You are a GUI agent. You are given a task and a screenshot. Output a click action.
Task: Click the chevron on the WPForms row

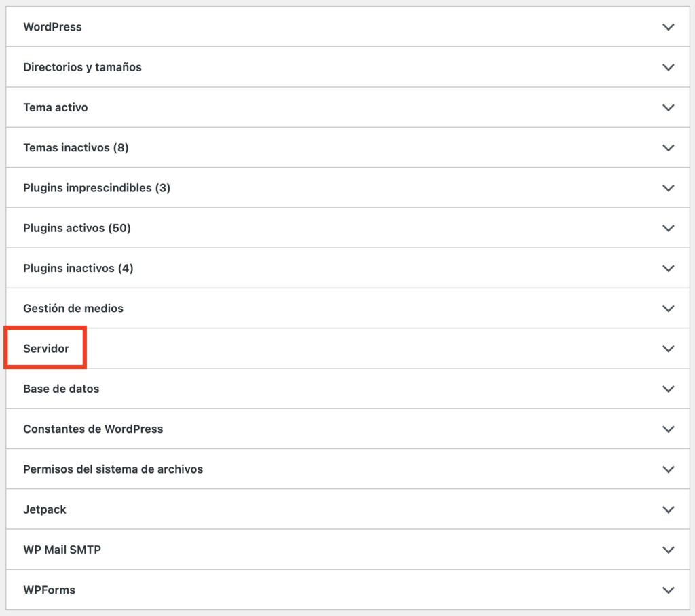point(668,590)
